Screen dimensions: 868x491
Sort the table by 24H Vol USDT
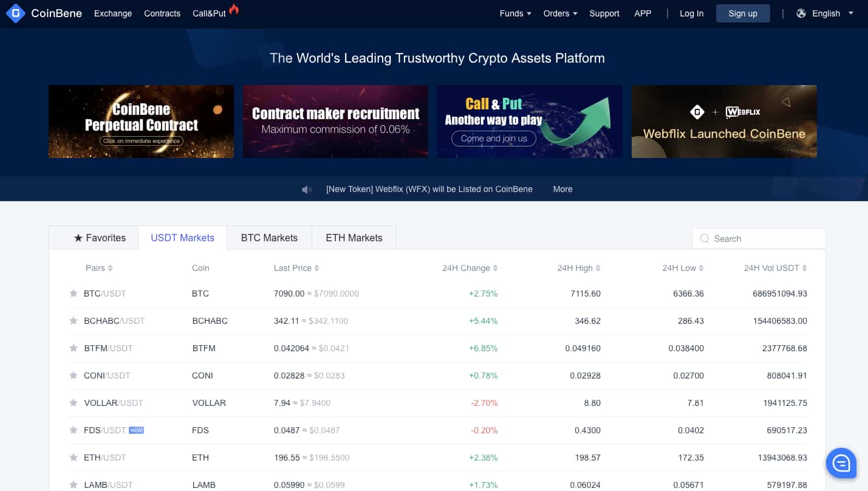tap(776, 268)
